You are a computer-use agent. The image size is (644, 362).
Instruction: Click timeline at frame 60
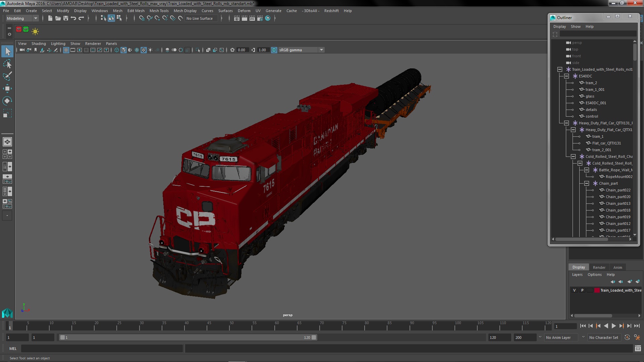pos(277,326)
